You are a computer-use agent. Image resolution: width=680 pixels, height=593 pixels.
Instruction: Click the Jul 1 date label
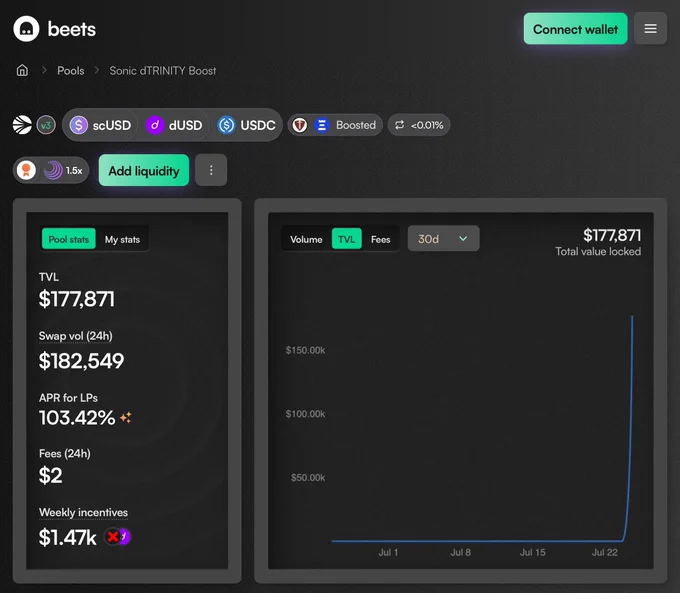(388, 552)
